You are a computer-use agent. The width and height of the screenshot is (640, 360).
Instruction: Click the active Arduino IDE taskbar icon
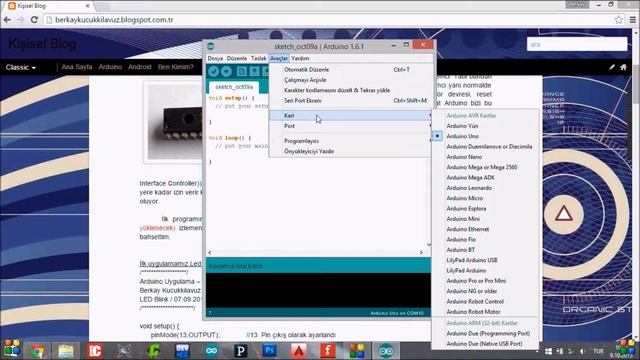[386, 351]
